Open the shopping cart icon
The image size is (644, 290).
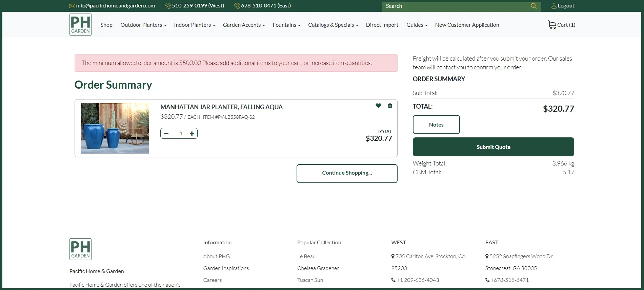coord(552,25)
